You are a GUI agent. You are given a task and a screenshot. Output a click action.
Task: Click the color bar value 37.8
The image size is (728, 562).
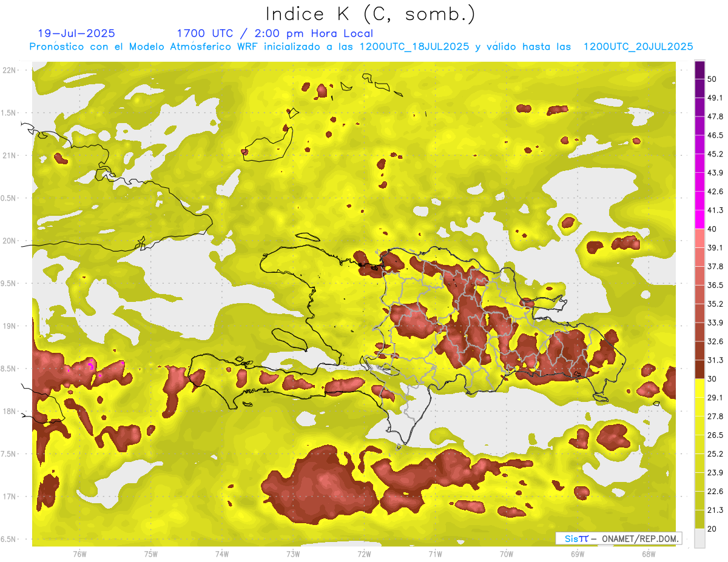coord(715,266)
